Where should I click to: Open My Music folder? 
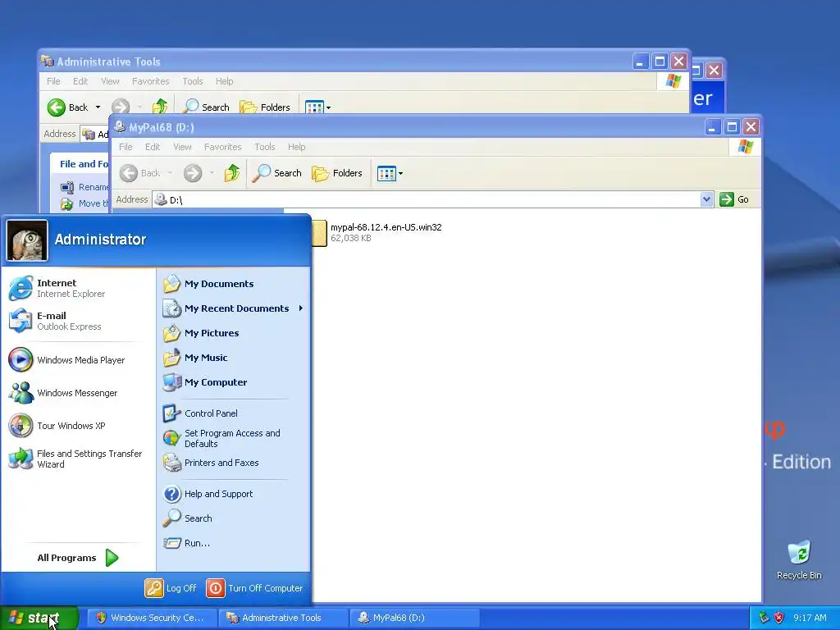[x=233, y=358]
